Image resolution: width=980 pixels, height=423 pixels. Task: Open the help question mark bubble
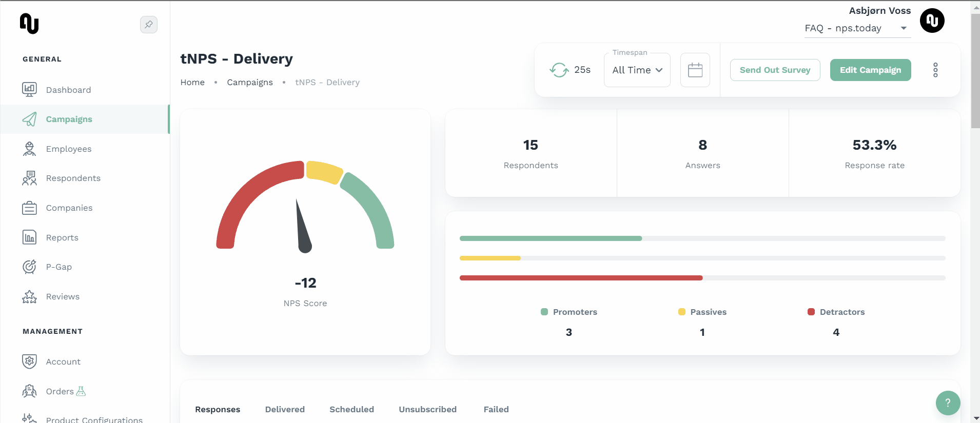947,403
